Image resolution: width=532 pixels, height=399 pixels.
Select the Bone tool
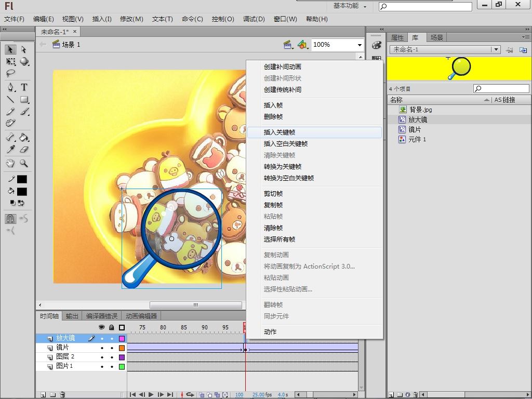(x=10, y=137)
